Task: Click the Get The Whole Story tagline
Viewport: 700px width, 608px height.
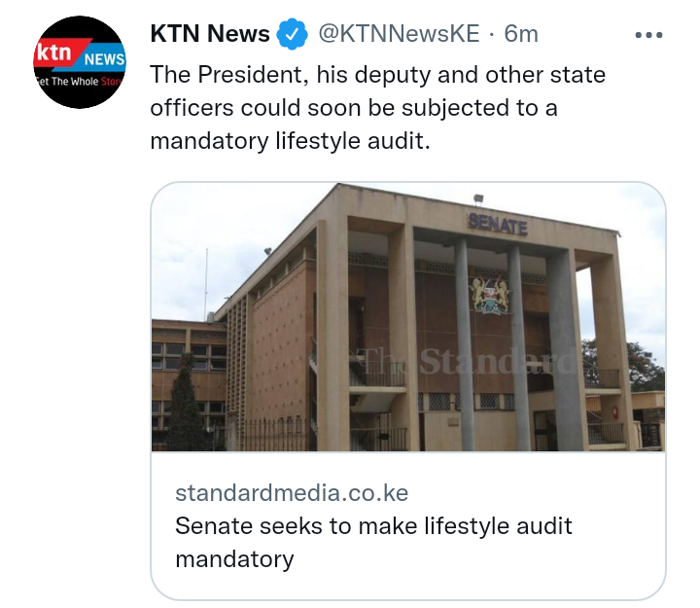Action: pyautogui.click(x=80, y=82)
